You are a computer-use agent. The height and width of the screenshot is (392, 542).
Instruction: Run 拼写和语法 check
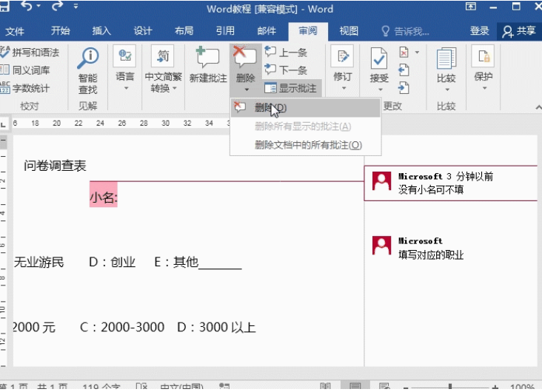30,53
